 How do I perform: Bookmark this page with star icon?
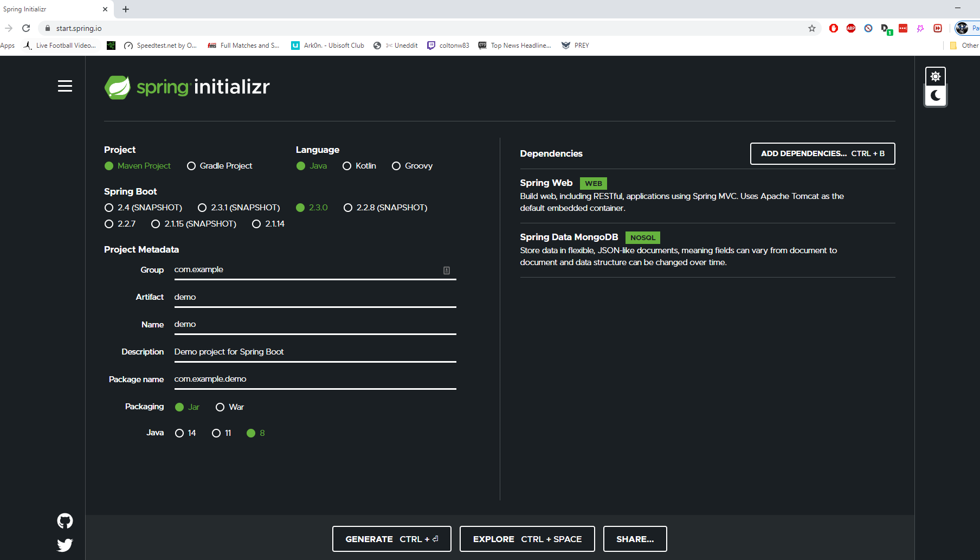811,28
